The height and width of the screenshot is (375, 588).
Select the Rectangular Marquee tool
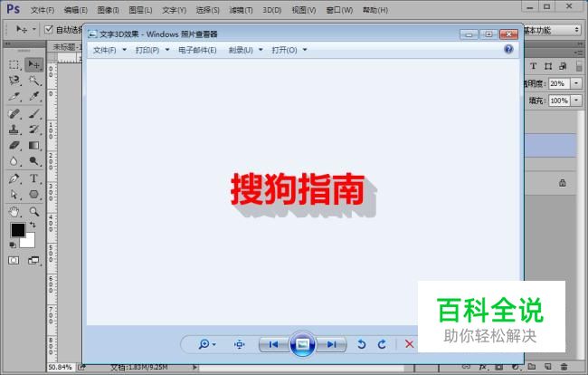[x=14, y=64]
